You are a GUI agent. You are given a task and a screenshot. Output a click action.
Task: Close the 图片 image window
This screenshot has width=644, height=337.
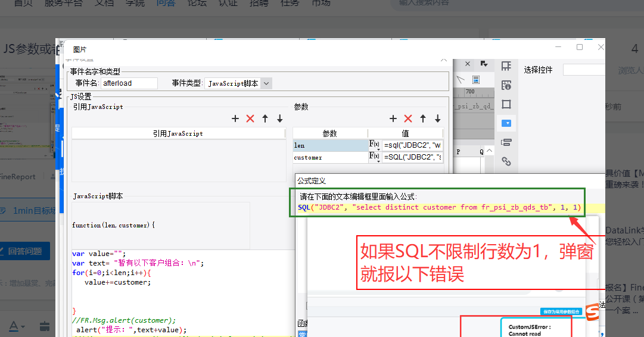(x=601, y=47)
